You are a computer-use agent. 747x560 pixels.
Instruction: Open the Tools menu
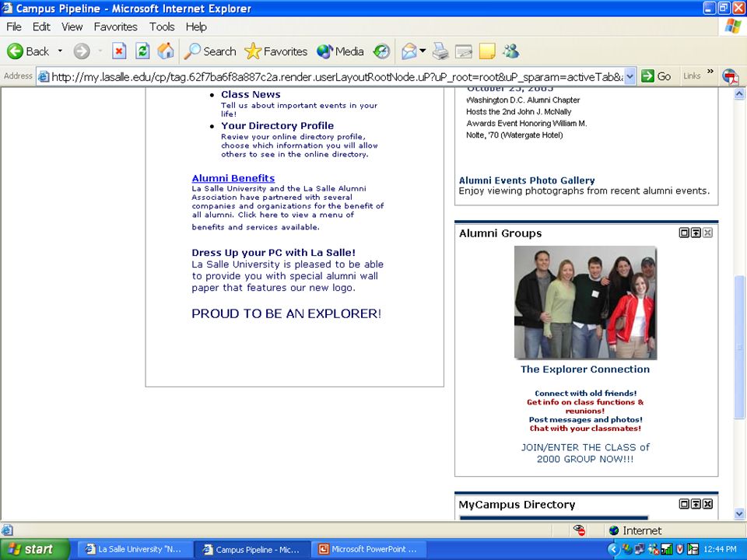[162, 26]
